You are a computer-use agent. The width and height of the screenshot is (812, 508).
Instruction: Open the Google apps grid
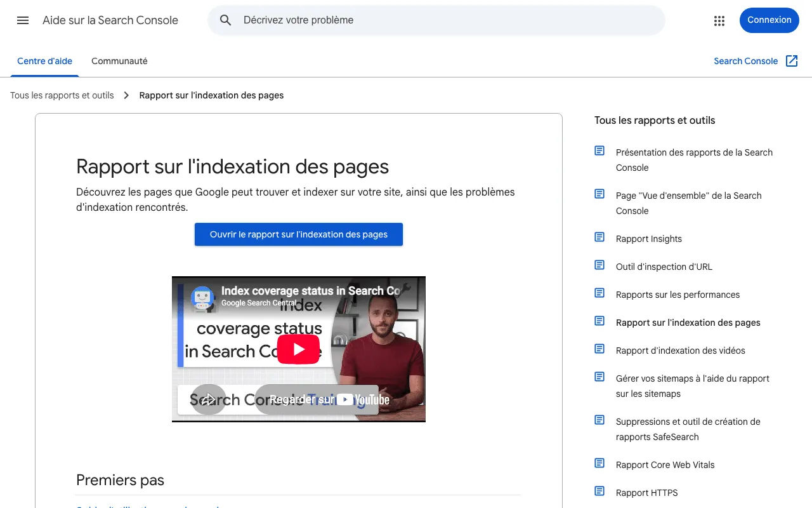[x=719, y=20]
